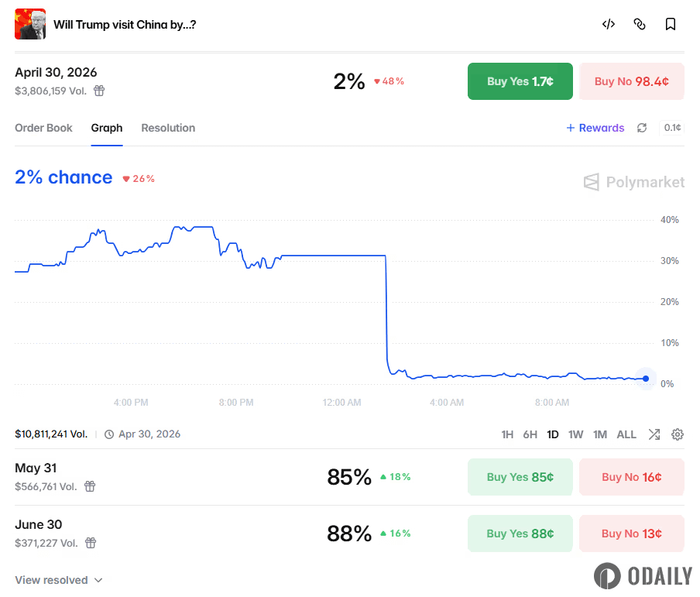
Task: Open the chart settings gear icon
Action: [x=678, y=434]
